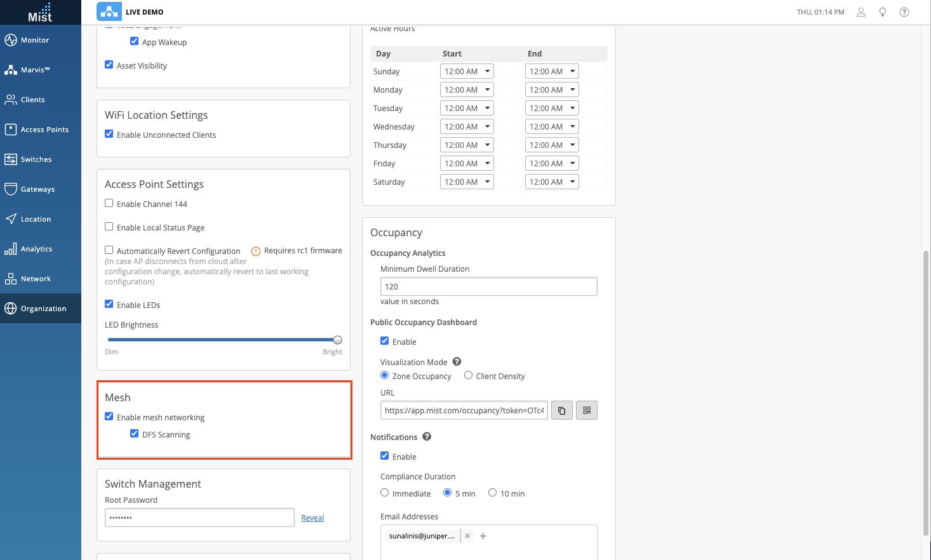
Task: Toggle Enable LEDs checkbox
Action: (109, 304)
